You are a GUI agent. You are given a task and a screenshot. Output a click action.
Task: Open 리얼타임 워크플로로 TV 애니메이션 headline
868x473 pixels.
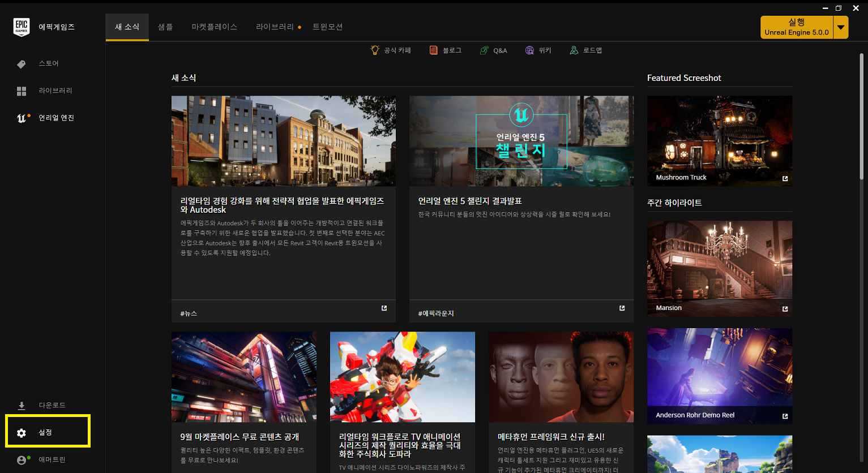[x=400, y=445]
